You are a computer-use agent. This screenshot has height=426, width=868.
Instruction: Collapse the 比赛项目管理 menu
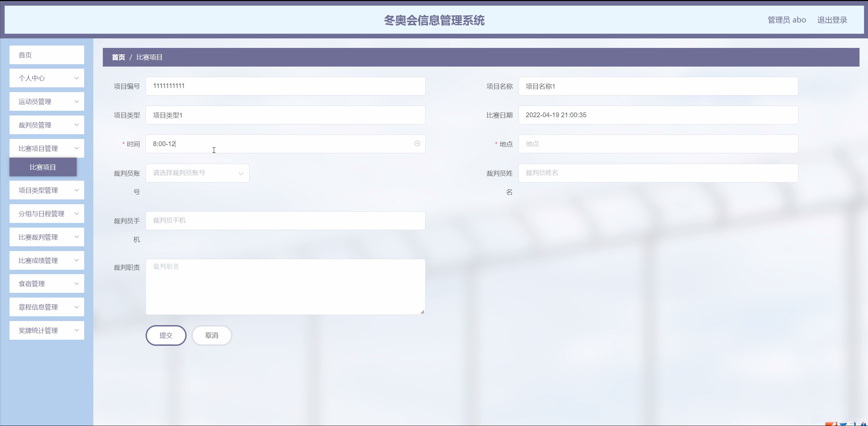pos(46,148)
